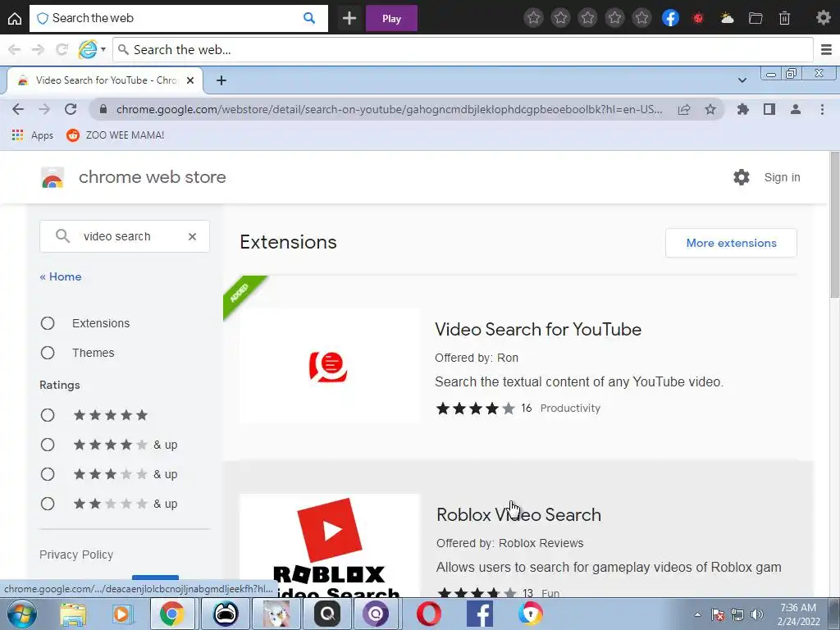The width and height of the screenshot is (840, 630).
Task: Click the Apps grid shortcut in bookmarks bar
Action: click(33, 135)
